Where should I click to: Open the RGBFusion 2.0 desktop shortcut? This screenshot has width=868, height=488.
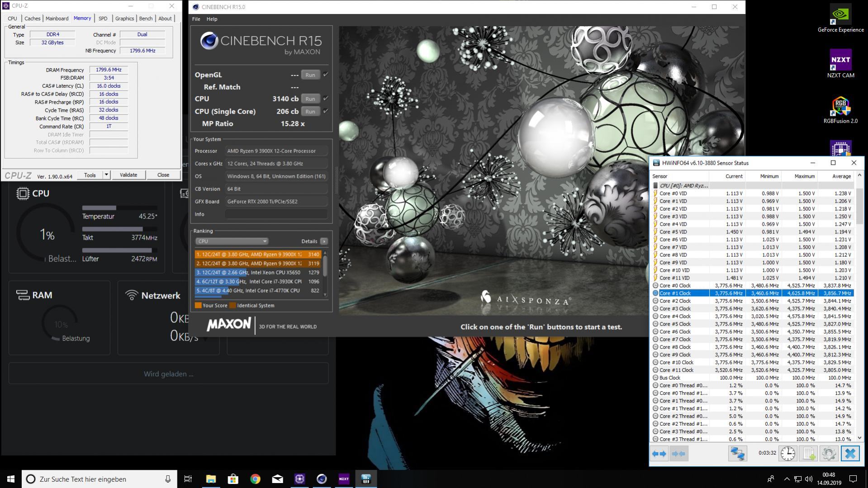pos(840,110)
